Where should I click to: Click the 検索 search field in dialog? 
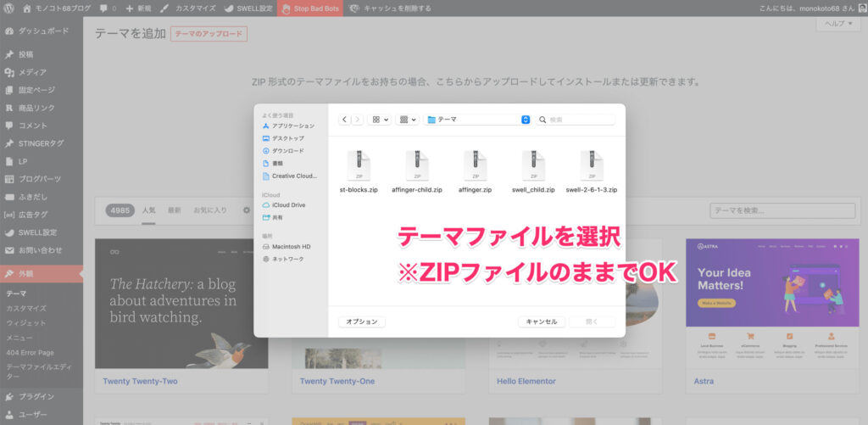580,120
